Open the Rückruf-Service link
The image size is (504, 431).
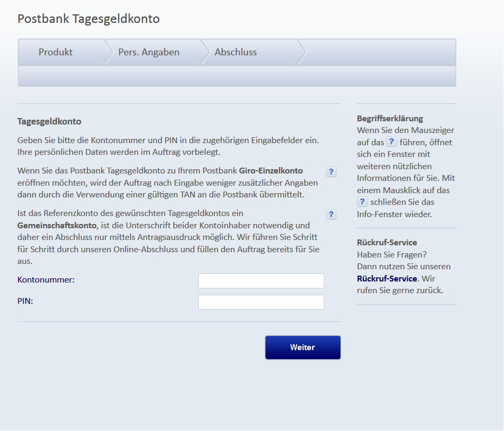[x=387, y=278]
